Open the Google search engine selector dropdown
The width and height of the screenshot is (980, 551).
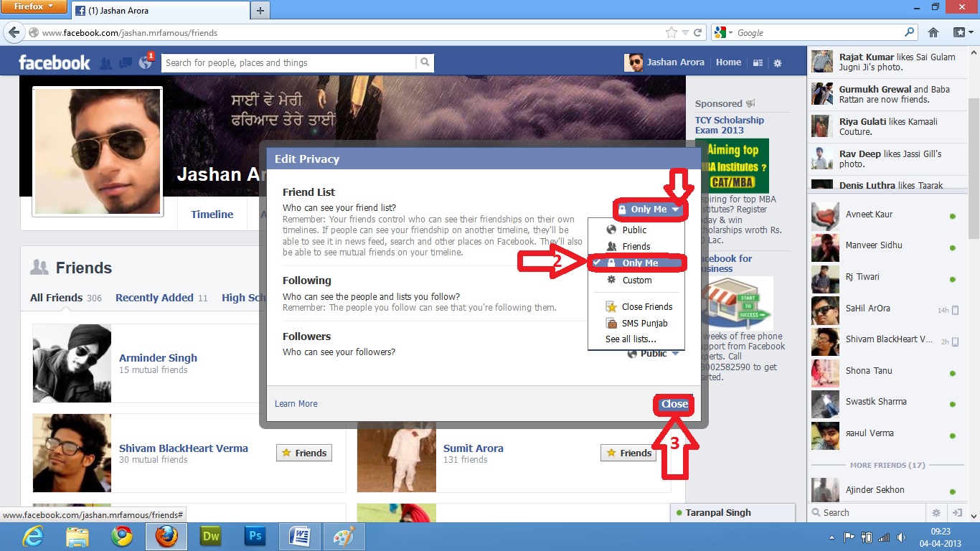723,32
